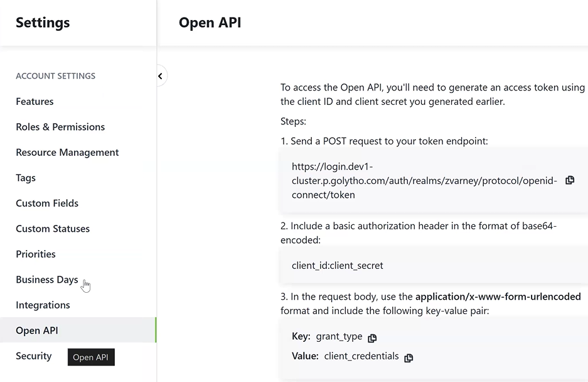Click the client_credentials value text
The image size is (588, 382).
(361, 356)
